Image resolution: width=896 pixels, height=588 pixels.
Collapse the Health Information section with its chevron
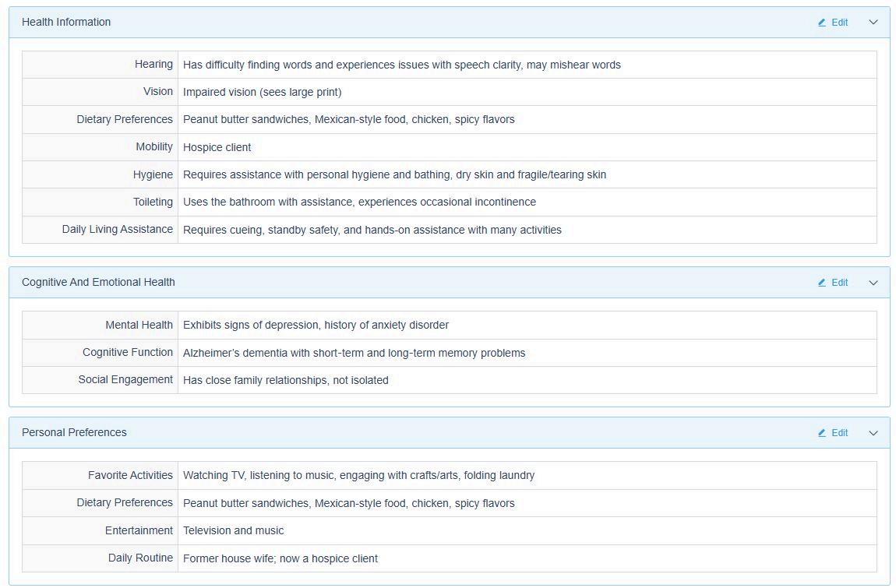tap(873, 23)
